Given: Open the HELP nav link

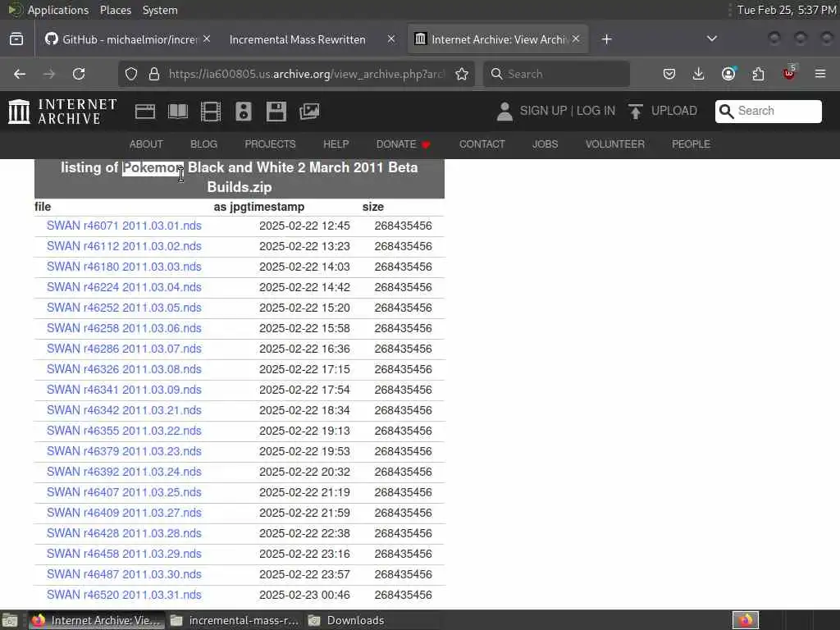Looking at the screenshot, I should click(336, 144).
